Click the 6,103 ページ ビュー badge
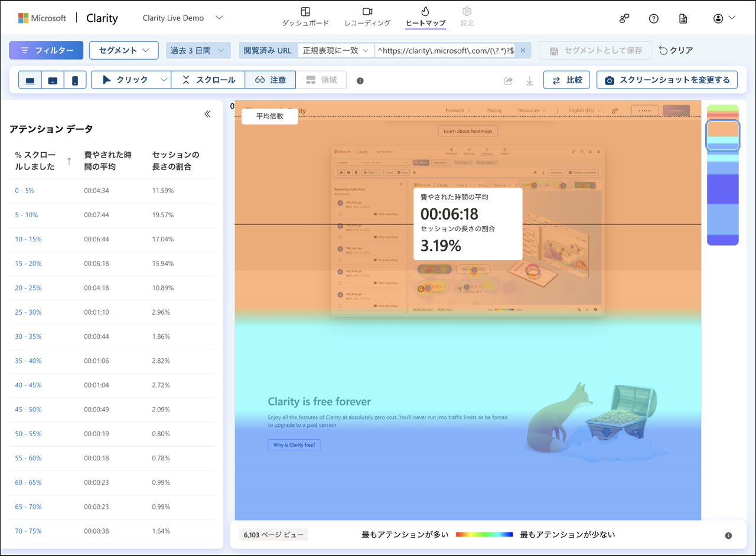This screenshot has height=556, width=756. tap(274, 535)
